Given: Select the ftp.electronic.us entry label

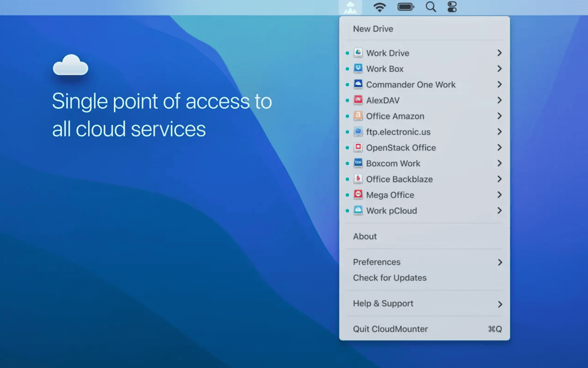Looking at the screenshot, I should tap(398, 132).
